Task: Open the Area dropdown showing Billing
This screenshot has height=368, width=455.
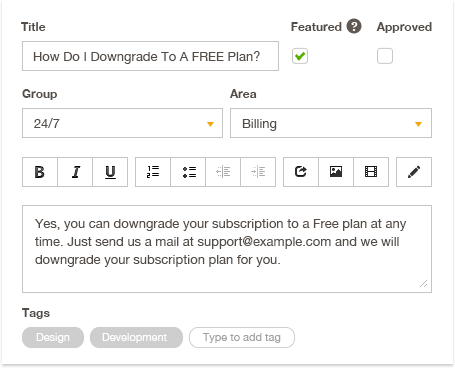Action: [x=331, y=123]
